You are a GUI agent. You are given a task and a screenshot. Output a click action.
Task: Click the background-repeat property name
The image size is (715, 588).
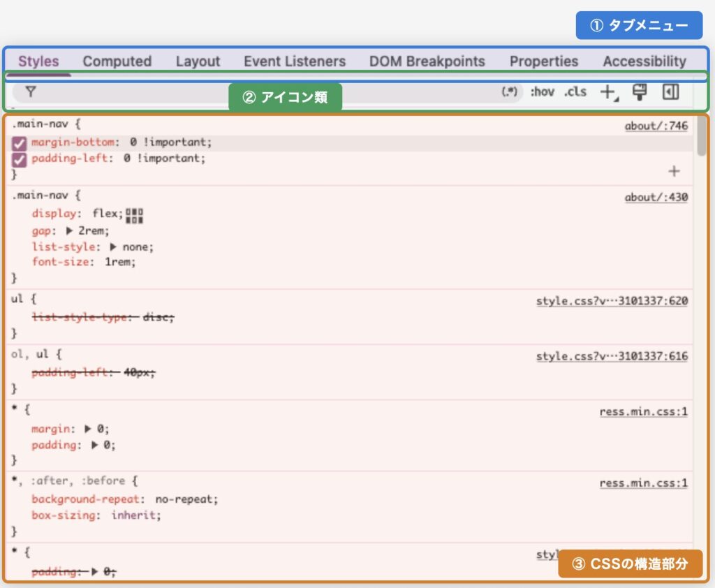click(85, 499)
